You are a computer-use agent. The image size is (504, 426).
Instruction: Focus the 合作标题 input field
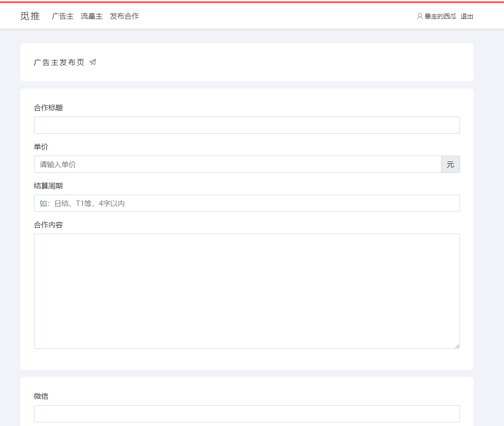pos(247,125)
